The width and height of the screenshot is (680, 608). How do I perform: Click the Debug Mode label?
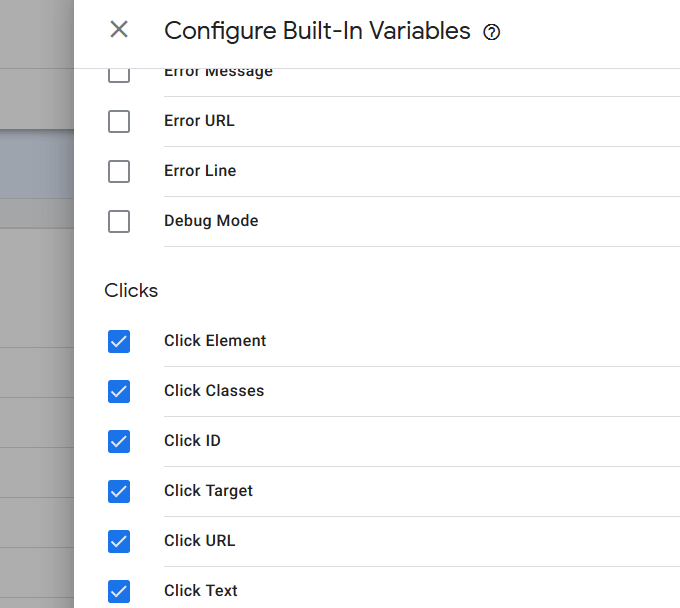click(x=211, y=221)
